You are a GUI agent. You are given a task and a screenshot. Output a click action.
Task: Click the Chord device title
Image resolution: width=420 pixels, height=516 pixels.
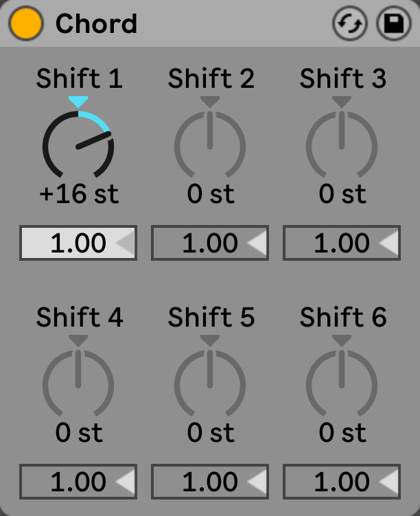point(96,24)
